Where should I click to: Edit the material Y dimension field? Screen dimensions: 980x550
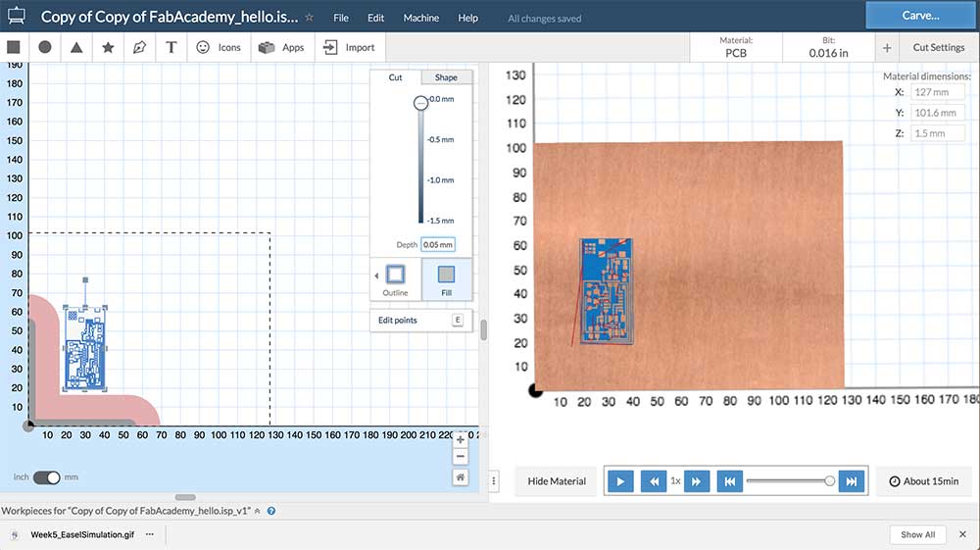(937, 113)
